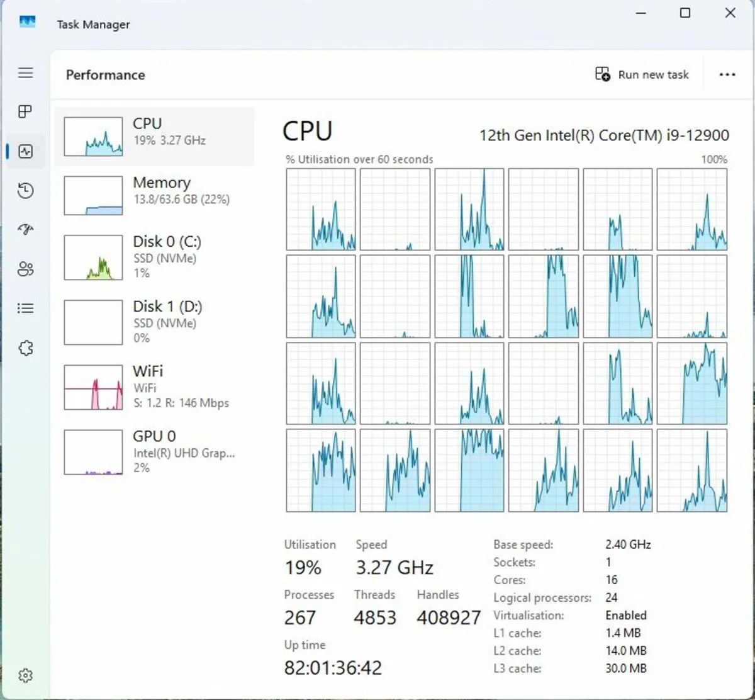Screen dimensions: 755x700
Task: Open Task Manager Settings gear icon
Action: (x=26, y=675)
